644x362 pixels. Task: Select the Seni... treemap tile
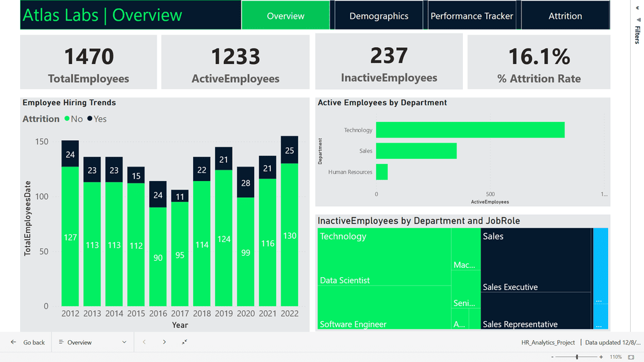click(466, 290)
